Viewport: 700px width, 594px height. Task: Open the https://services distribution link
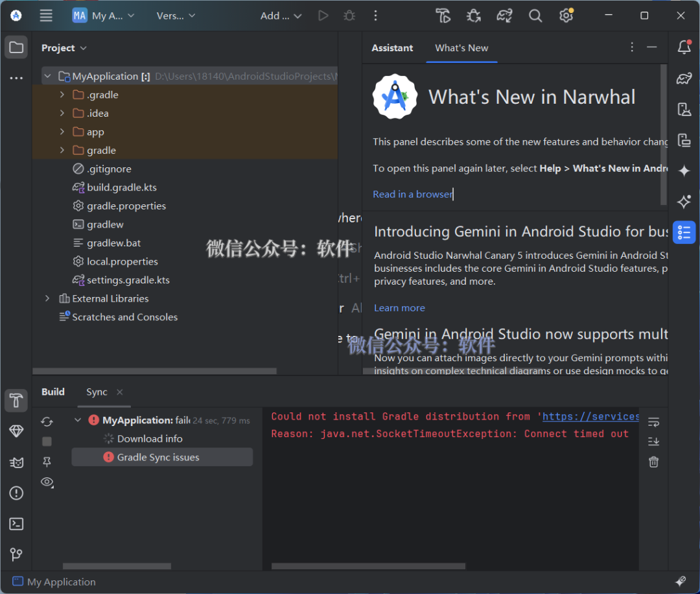point(590,417)
